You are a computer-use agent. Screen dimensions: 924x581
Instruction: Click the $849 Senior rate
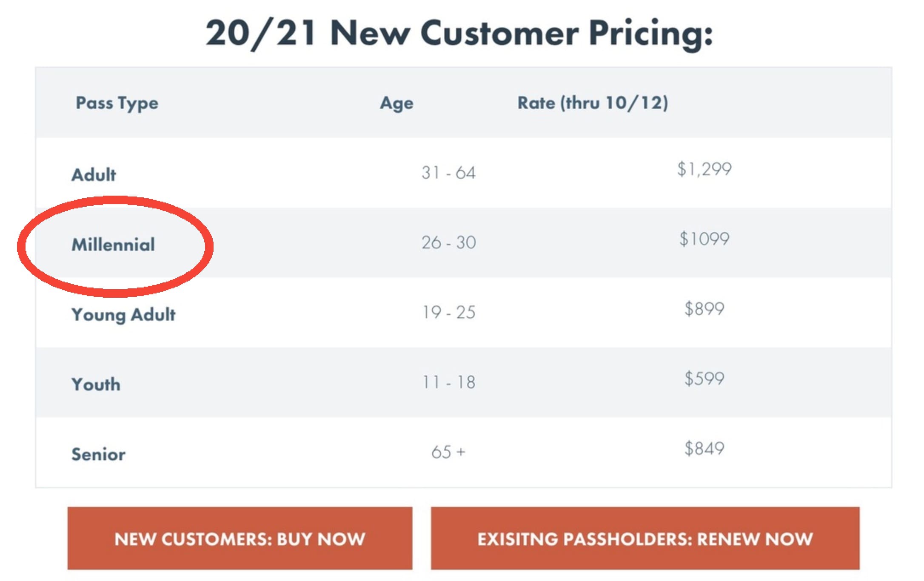point(704,448)
